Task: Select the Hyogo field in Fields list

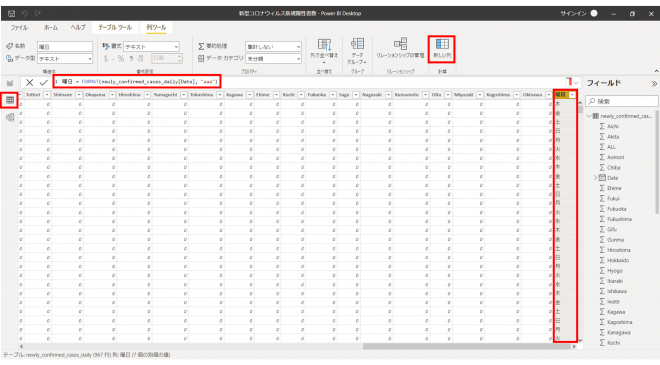Action: [615, 271]
